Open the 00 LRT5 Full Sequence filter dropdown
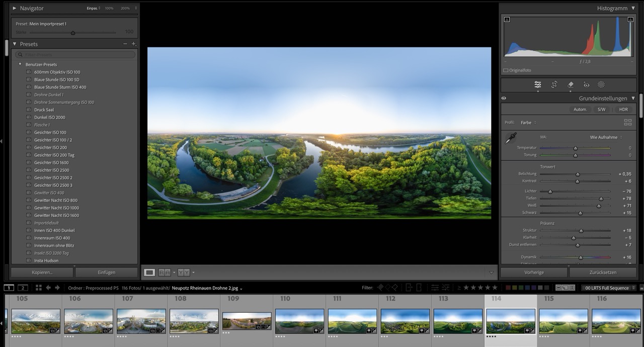This screenshot has height=347, width=644. point(609,288)
